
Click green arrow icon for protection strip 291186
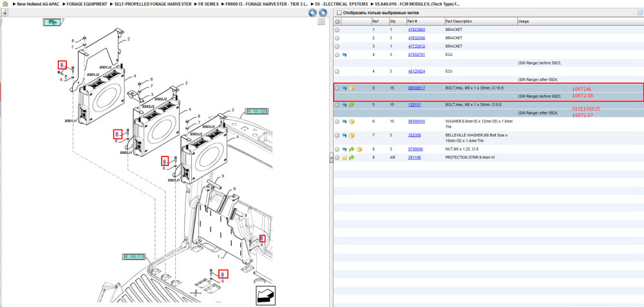[352, 158]
